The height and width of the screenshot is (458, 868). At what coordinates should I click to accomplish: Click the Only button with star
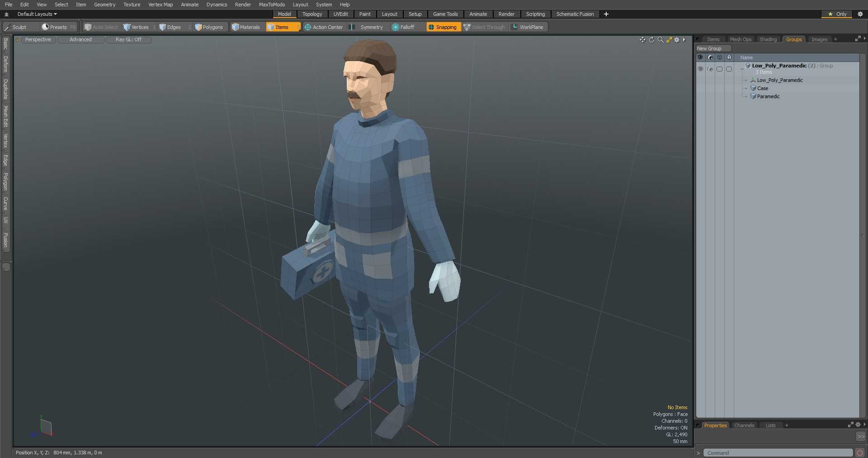837,14
